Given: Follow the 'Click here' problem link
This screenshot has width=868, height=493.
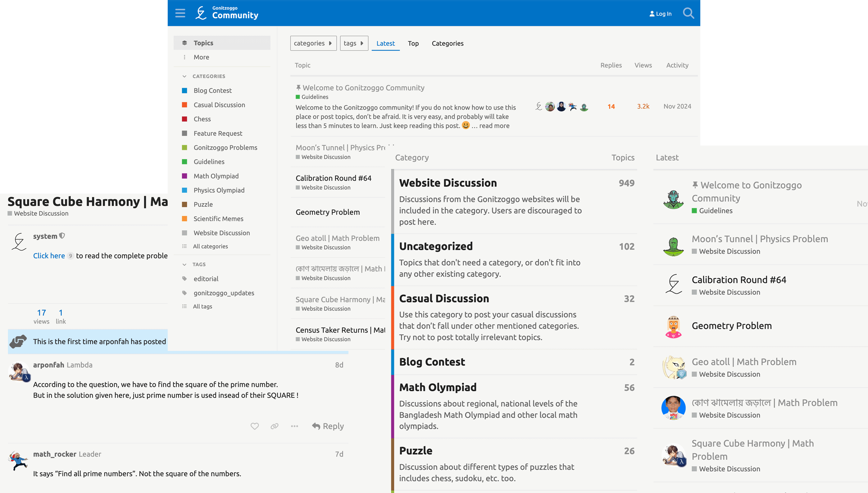Looking at the screenshot, I should (x=49, y=256).
